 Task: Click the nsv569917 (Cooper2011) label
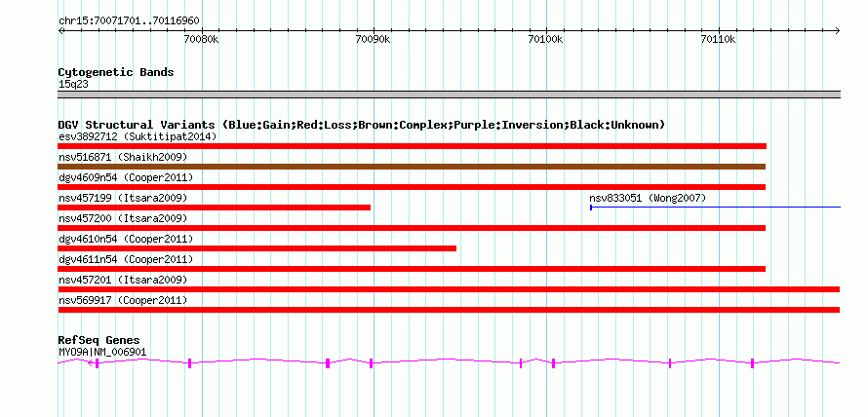tap(123, 300)
